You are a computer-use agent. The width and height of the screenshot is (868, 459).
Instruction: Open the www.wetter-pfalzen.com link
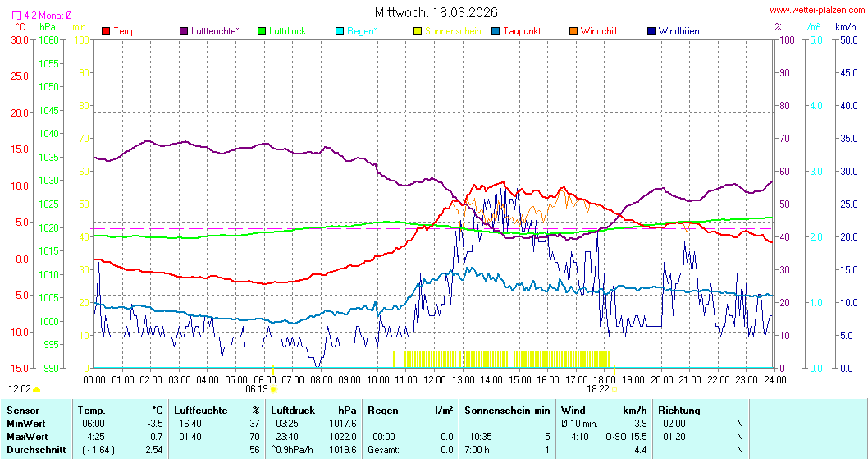(815, 10)
